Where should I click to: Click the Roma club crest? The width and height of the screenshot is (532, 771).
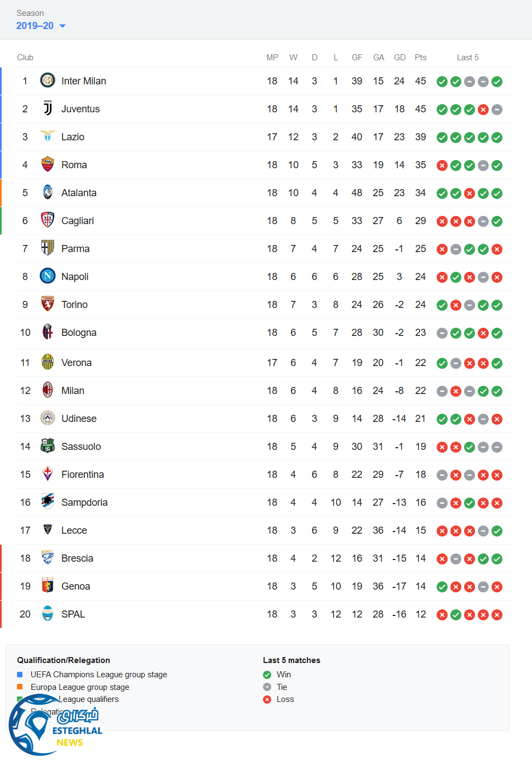point(48,164)
